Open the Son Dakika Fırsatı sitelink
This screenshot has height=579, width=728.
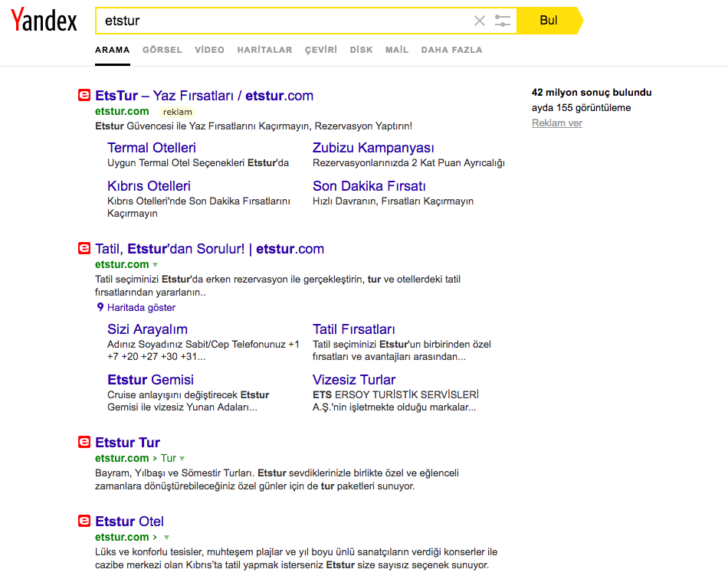click(369, 186)
